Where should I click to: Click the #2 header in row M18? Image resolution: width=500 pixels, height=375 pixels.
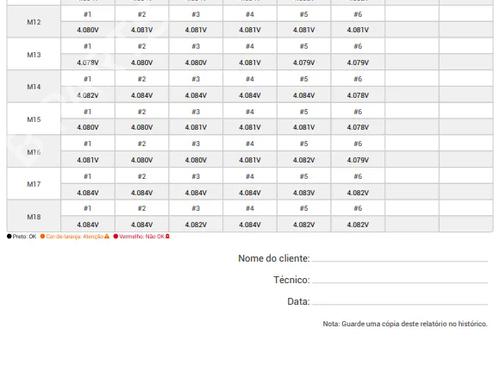click(142, 208)
